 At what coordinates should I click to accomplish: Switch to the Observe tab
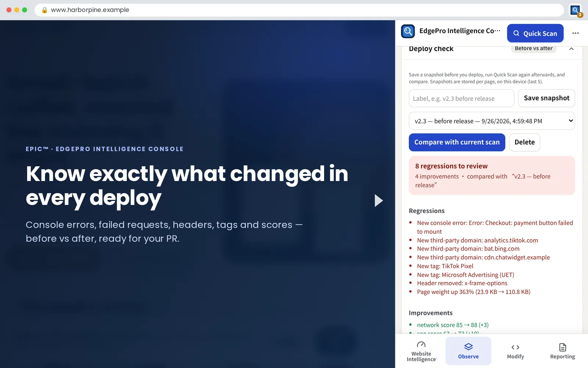coord(468,351)
